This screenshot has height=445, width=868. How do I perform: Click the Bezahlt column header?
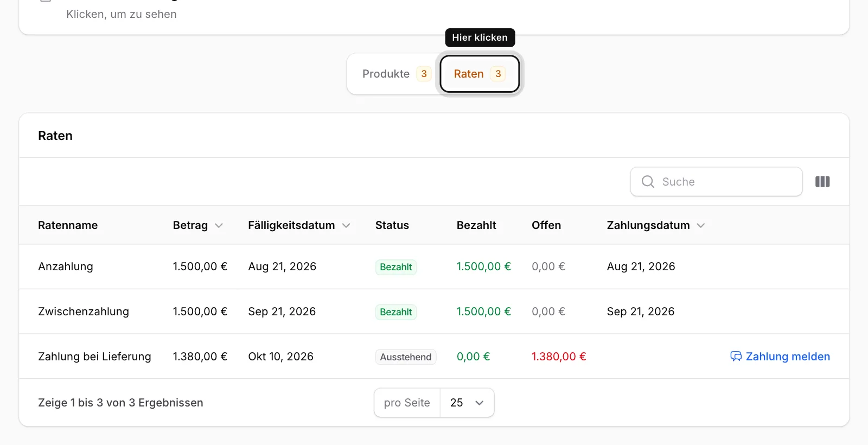[x=476, y=225]
